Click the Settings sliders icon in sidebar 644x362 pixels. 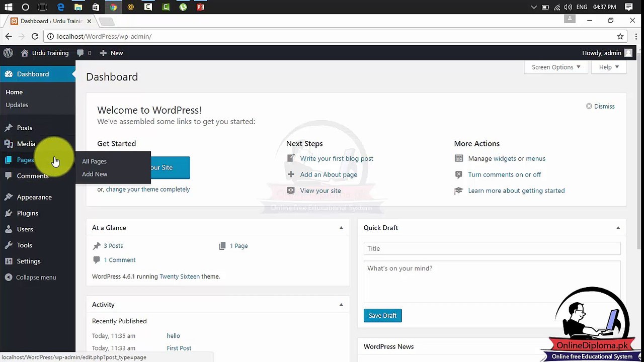[9, 261]
